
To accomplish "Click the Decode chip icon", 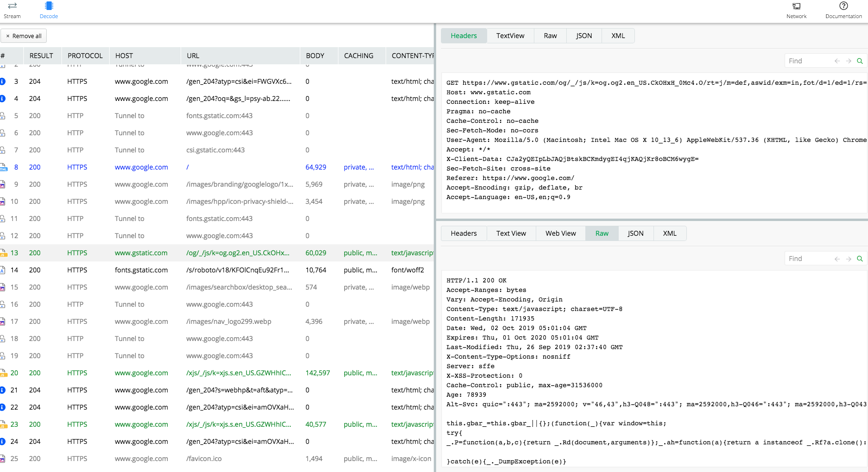I will coord(49,6).
